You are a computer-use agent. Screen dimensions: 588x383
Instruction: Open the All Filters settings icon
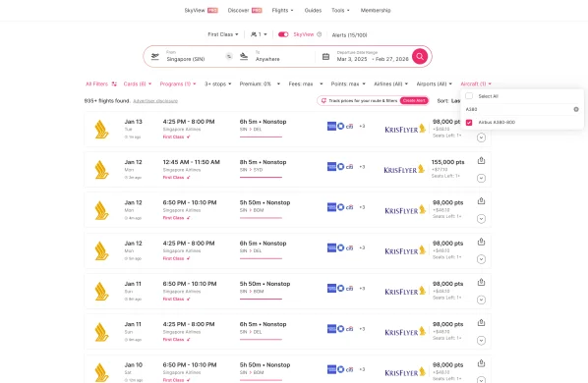(x=114, y=83)
